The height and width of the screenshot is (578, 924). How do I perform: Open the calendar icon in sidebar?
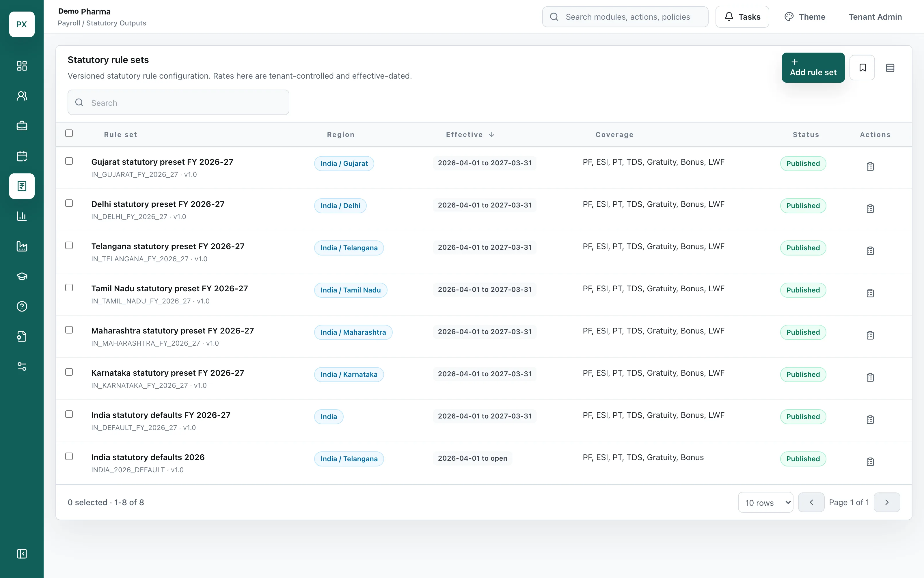tap(22, 156)
